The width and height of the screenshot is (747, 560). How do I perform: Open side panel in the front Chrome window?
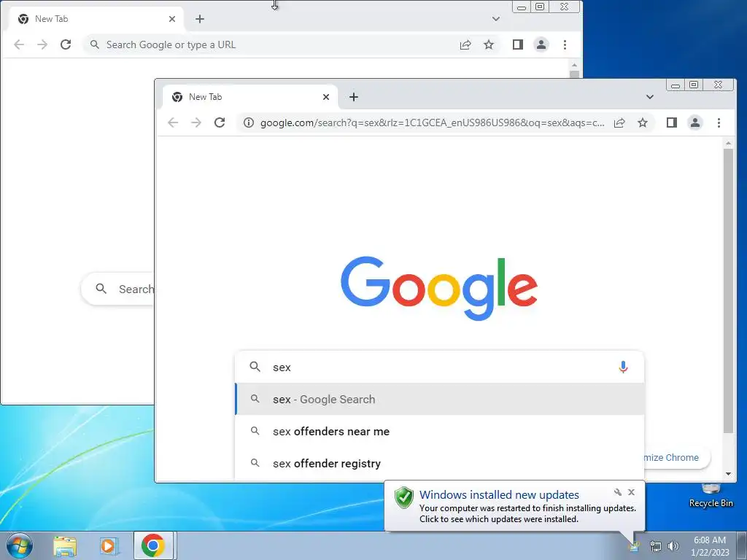point(672,122)
